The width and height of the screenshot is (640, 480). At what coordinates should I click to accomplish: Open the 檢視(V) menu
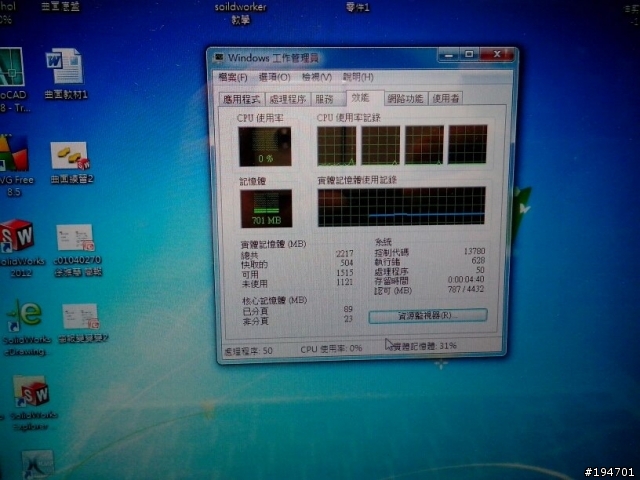[x=316, y=77]
